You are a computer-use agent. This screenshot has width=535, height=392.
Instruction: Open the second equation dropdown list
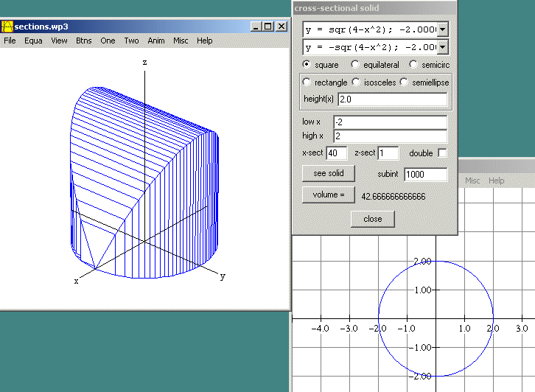click(x=442, y=47)
